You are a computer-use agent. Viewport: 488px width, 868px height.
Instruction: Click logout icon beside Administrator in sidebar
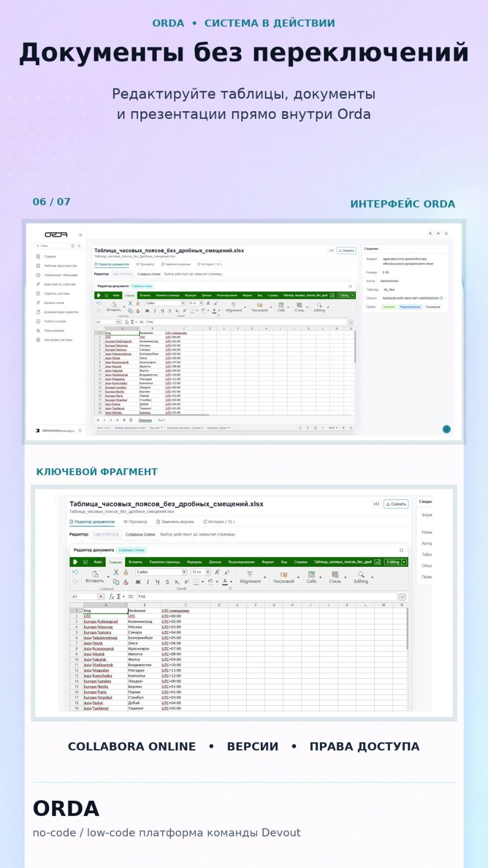tap(80, 431)
